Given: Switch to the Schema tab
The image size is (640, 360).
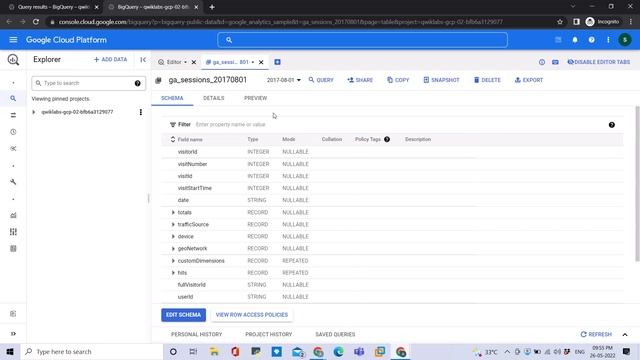Looking at the screenshot, I should pyautogui.click(x=172, y=98).
